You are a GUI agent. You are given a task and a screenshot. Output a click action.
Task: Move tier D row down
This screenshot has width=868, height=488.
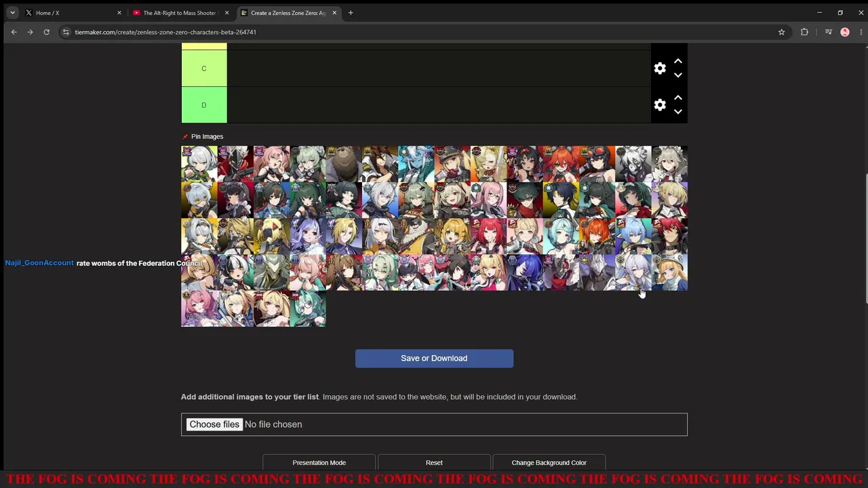(677, 112)
